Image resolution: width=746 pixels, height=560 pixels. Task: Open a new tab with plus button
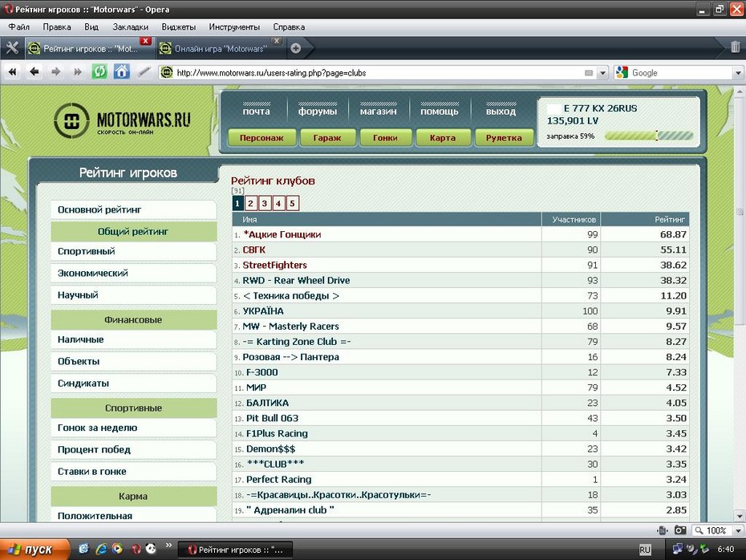point(295,48)
